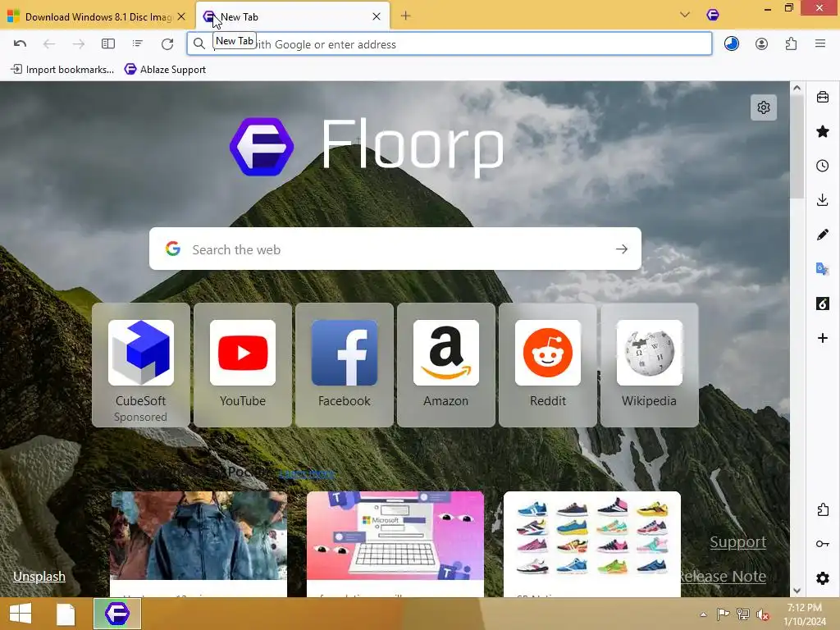Open the bookmarks star in sidebar

pos(823,132)
